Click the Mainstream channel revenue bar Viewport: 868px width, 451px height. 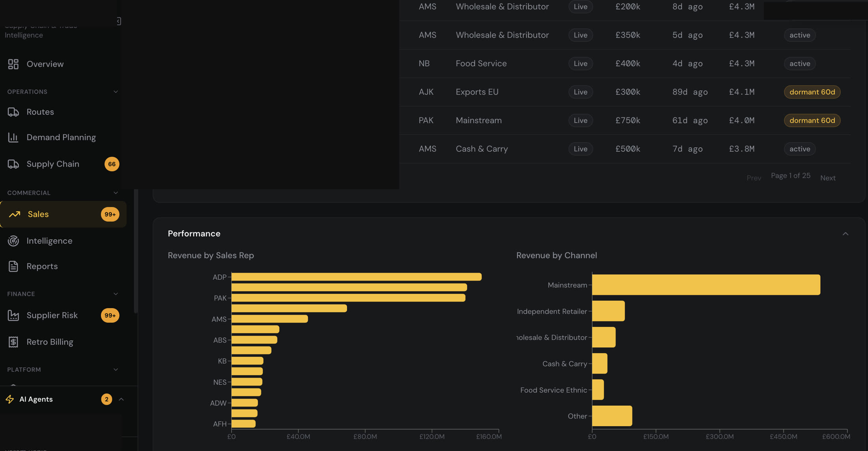(x=706, y=285)
